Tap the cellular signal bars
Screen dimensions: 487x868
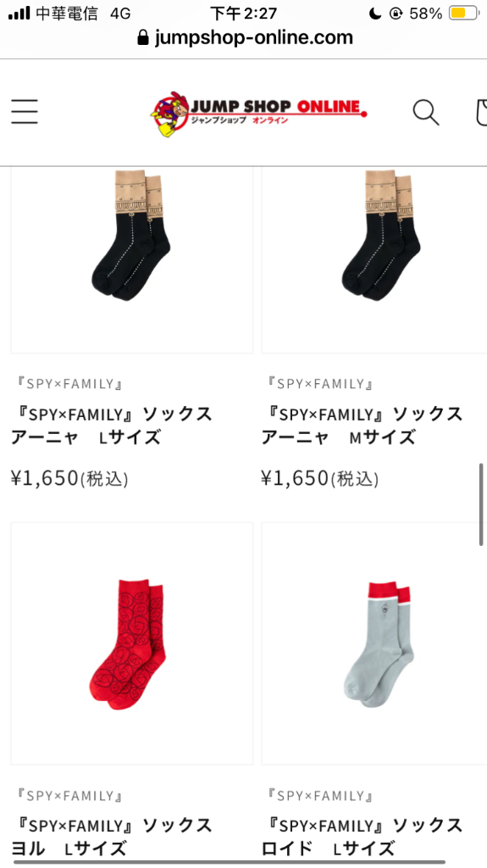[x=19, y=14]
